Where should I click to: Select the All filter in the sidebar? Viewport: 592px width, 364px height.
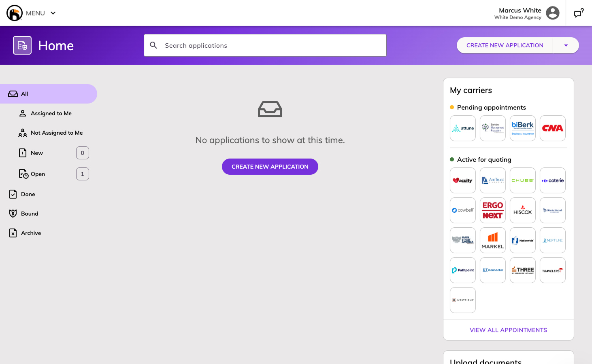pyautogui.click(x=49, y=94)
